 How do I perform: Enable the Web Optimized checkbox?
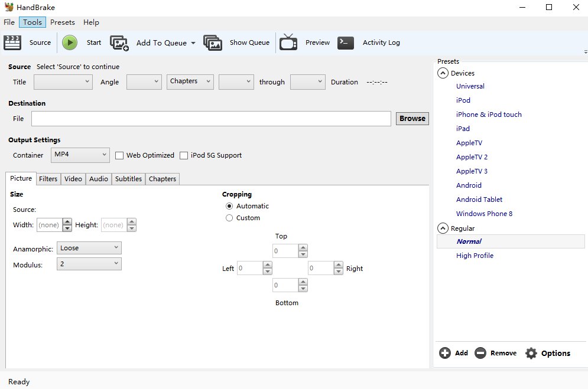119,155
